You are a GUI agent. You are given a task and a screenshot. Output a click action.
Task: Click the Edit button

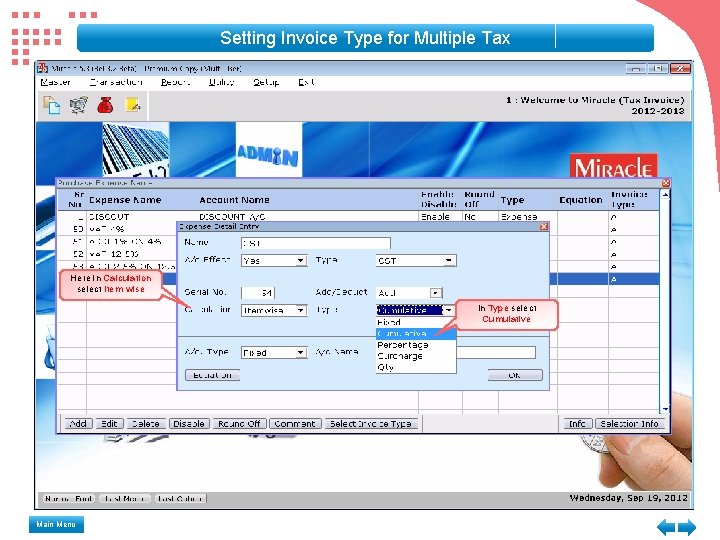[x=109, y=424]
